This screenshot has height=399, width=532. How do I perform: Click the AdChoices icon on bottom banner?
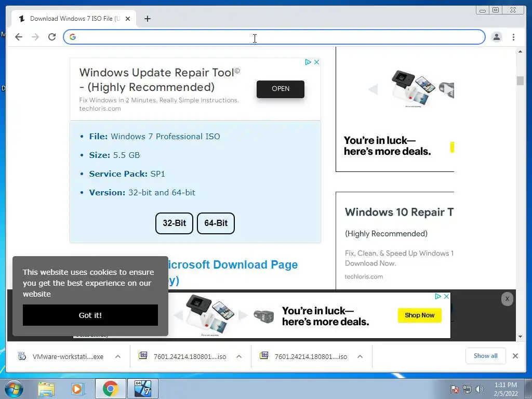click(x=438, y=297)
